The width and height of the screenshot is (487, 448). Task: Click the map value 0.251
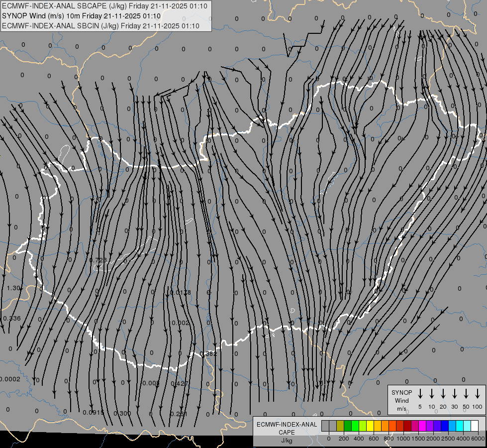coord(179,414)
